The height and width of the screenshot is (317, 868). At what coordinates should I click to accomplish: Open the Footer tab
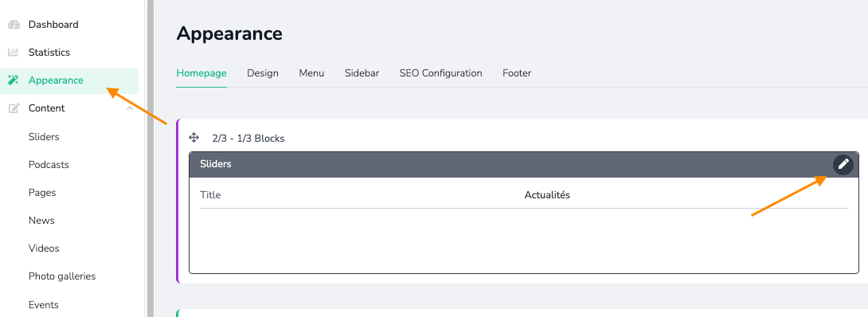pyautogui.click(x=517, y=73)
